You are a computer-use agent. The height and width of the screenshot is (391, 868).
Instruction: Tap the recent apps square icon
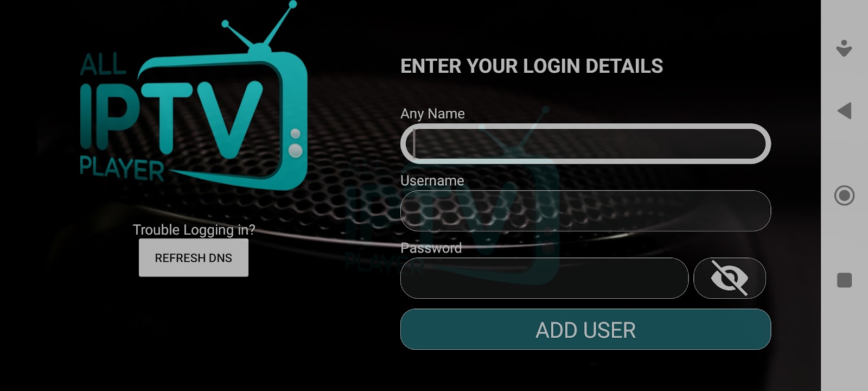pyautogui.click(x=844, y=280)
